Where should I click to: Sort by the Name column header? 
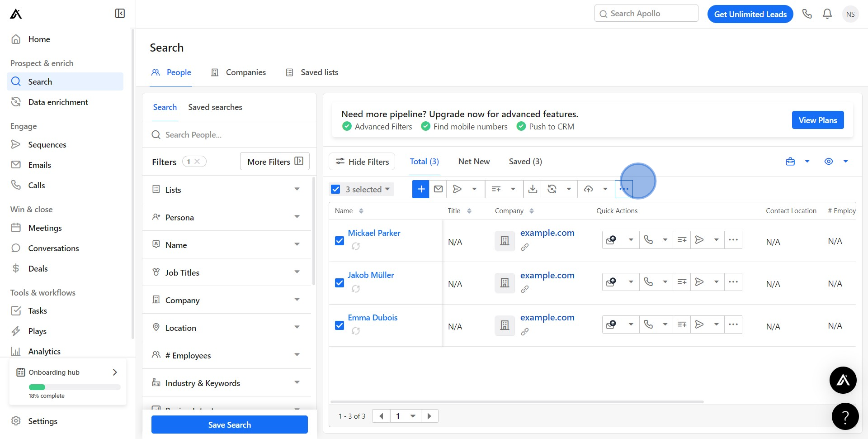tap(349, 211)
